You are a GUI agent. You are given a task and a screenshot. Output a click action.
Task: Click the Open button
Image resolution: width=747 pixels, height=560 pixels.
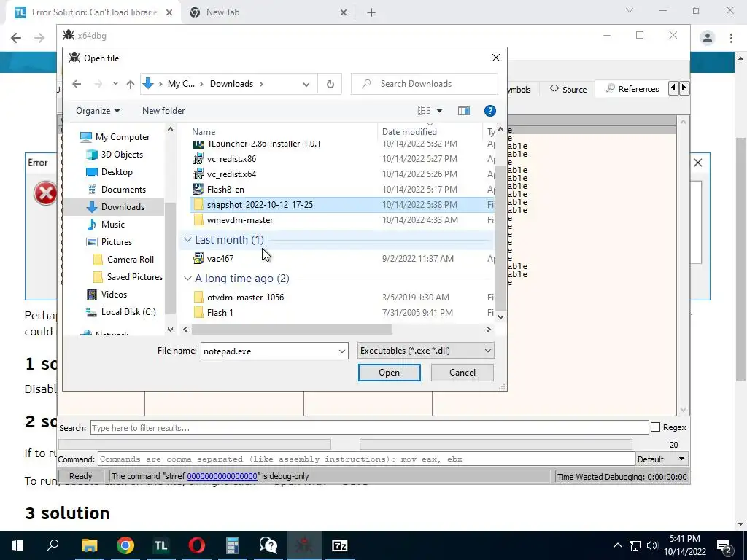pyautogui.click(x=390, y=373)
